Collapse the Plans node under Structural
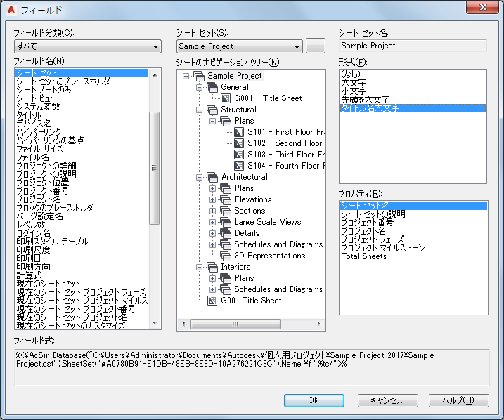Viewport: 504px width, 420px height. tap(212, 121)
